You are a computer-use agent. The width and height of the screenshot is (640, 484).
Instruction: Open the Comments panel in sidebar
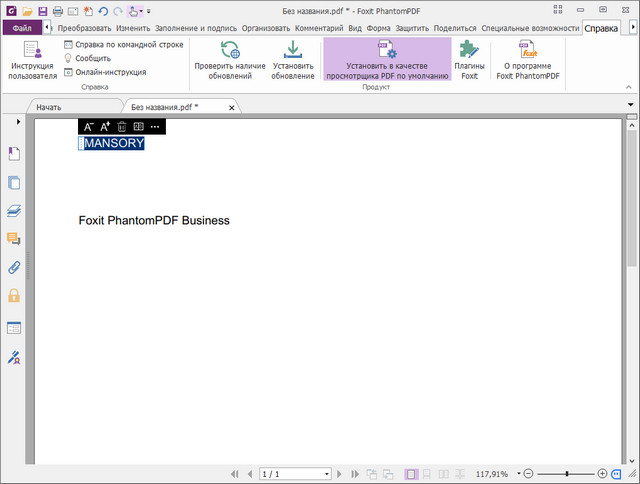tap(14, 239)
